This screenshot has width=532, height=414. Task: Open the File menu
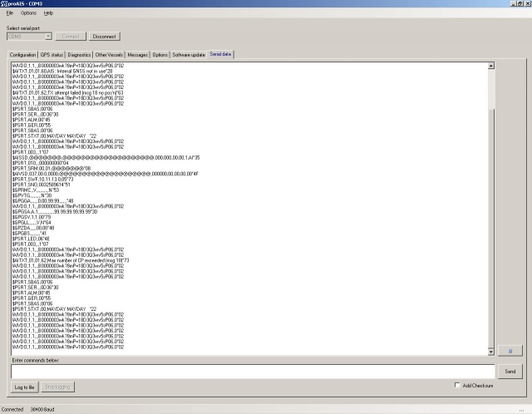pos(9,13)
